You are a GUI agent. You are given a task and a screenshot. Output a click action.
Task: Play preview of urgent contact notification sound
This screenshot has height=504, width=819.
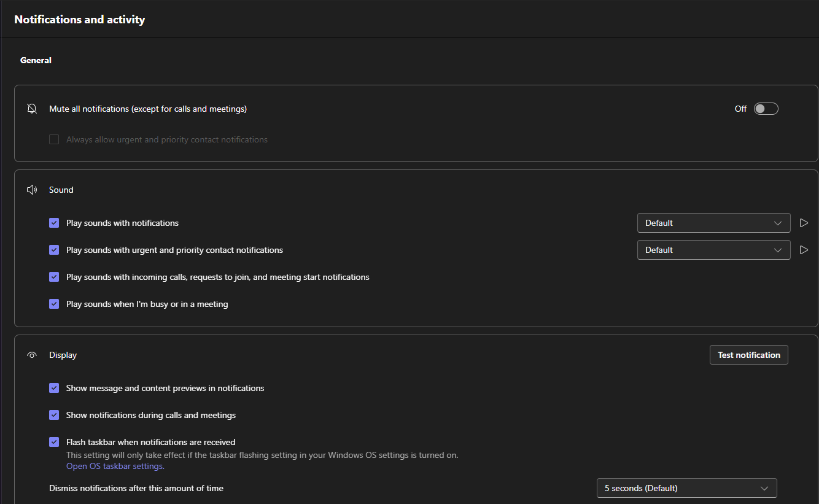point(804,250)
